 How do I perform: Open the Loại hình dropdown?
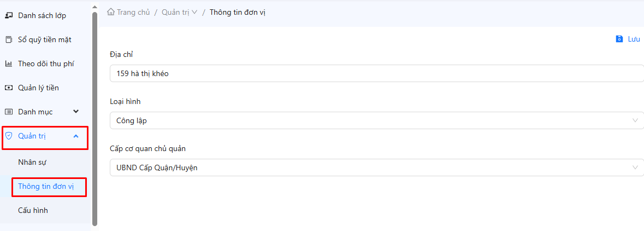(376, 120)
